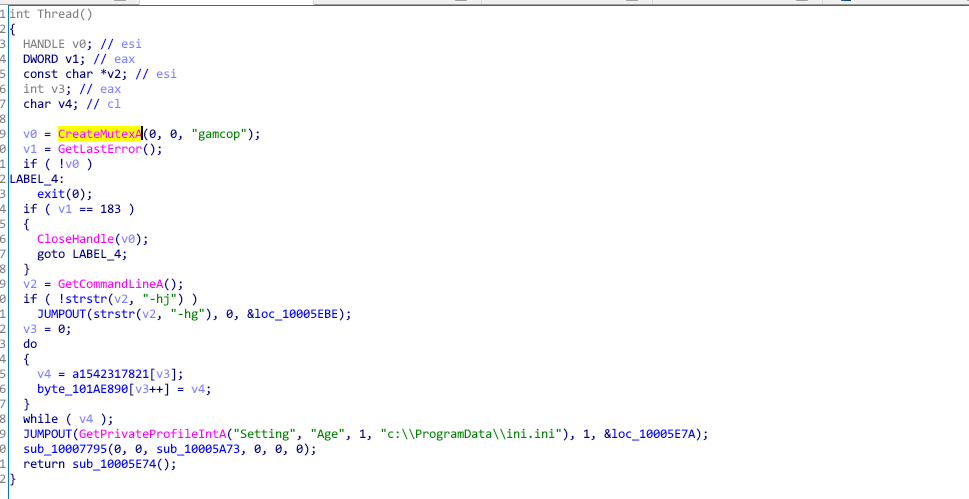Select the Thread function name in the declaration

click(x=58, y=14)
